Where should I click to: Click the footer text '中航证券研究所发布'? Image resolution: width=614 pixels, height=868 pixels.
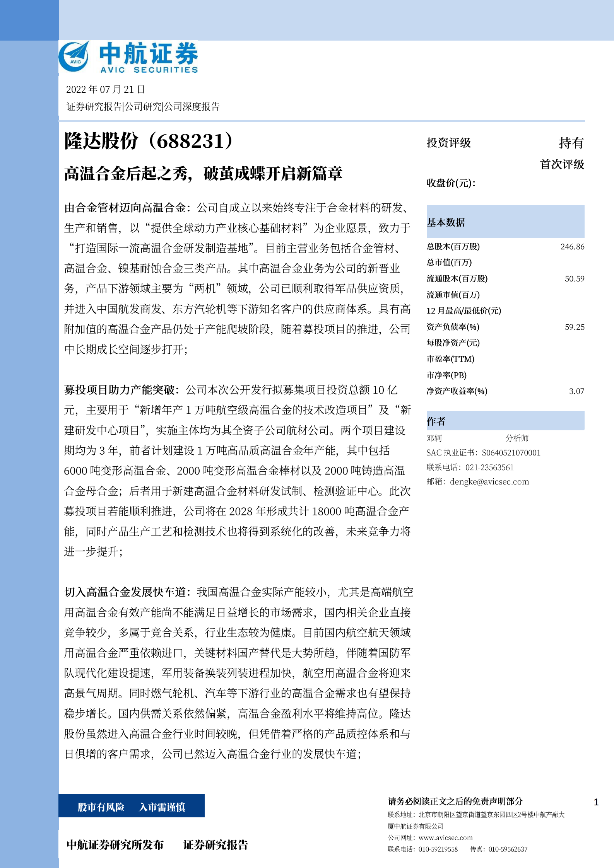pyautogui.click(x=115, y=845)
